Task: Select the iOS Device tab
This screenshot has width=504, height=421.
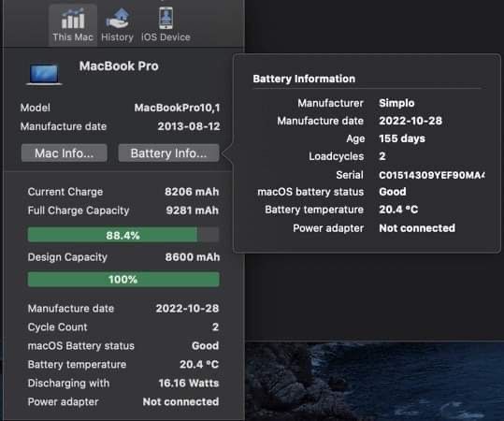Action: click(166, 25)
